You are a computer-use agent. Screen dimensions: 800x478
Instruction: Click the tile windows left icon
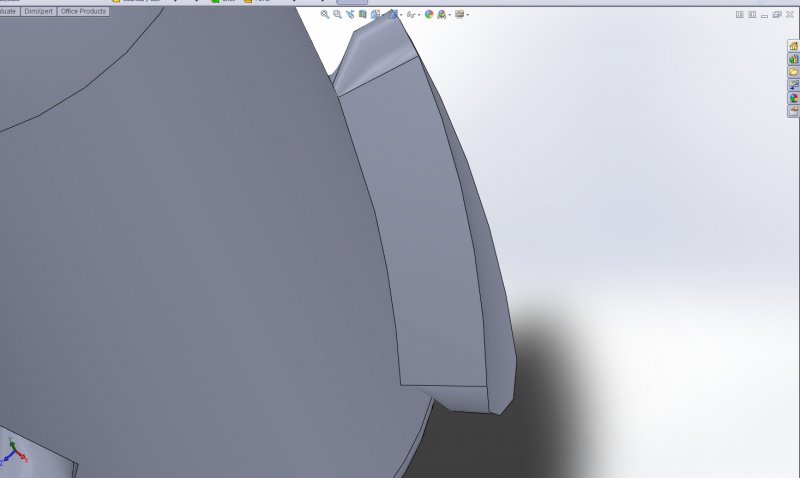point(740,15)
